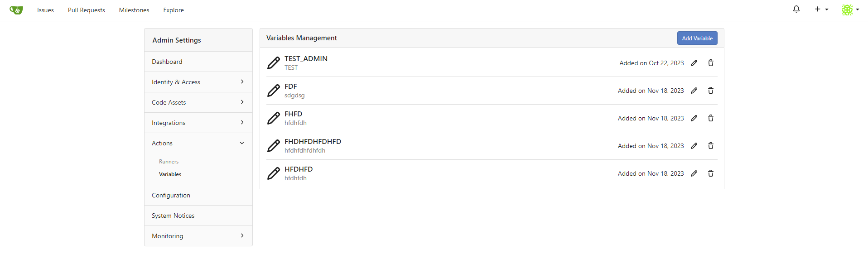Open the notifications bell

click(x=796, y=9)
